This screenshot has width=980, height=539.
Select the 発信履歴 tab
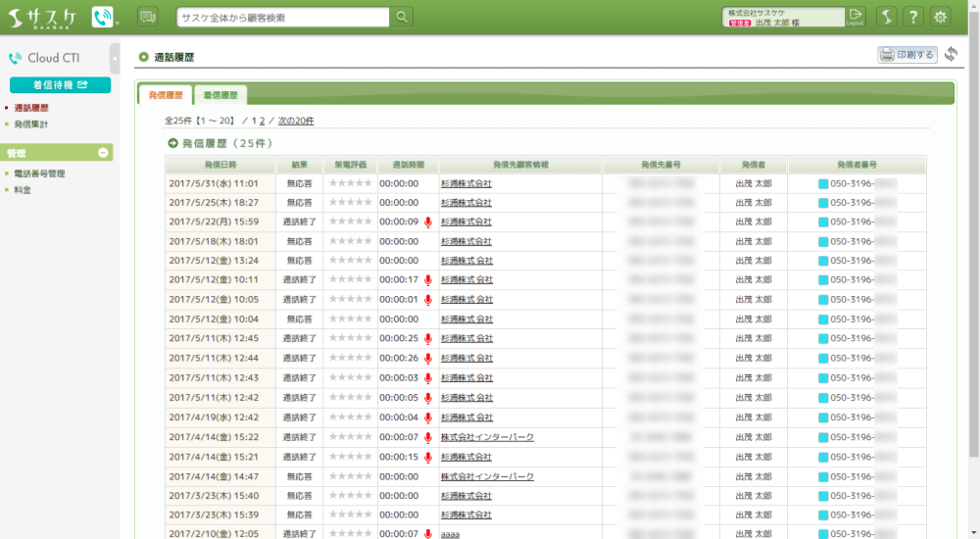[165, 95]
